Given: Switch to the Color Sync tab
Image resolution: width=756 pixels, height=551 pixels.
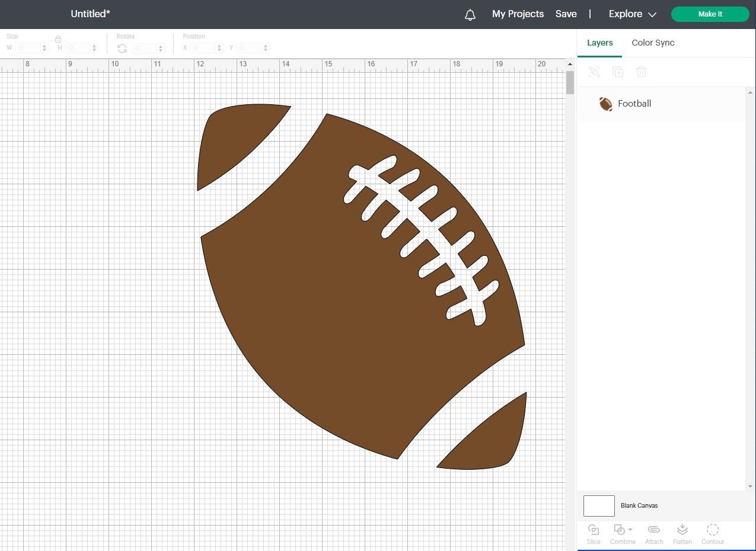Looking at the screenshot, I should point(653,43).
